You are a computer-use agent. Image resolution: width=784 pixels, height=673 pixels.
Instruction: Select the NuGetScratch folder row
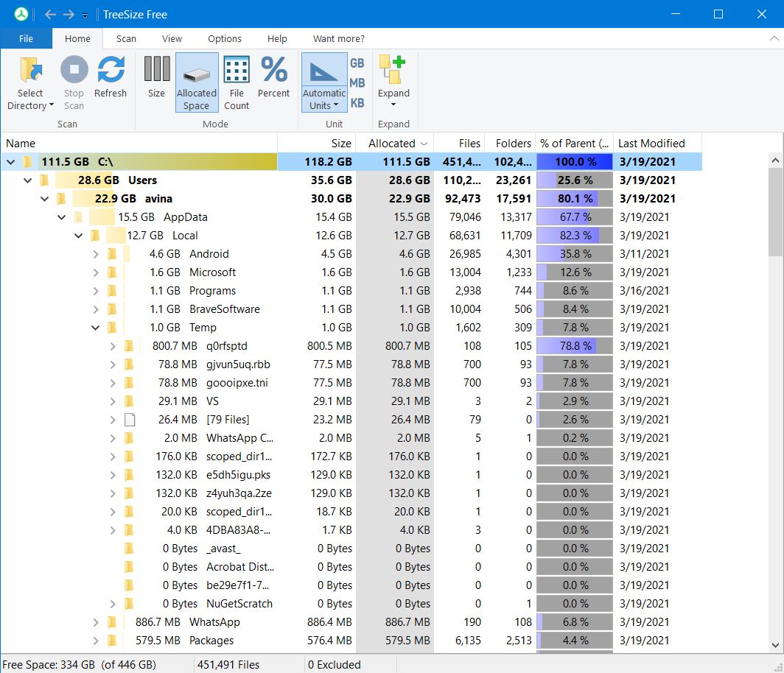(x=351, y=604)
